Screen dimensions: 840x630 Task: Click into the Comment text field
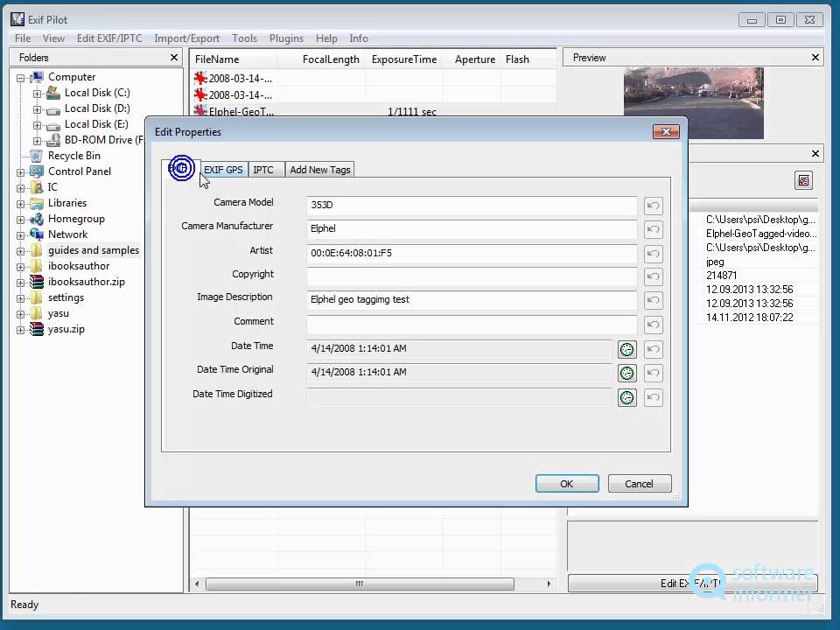(x=471, y=325)
